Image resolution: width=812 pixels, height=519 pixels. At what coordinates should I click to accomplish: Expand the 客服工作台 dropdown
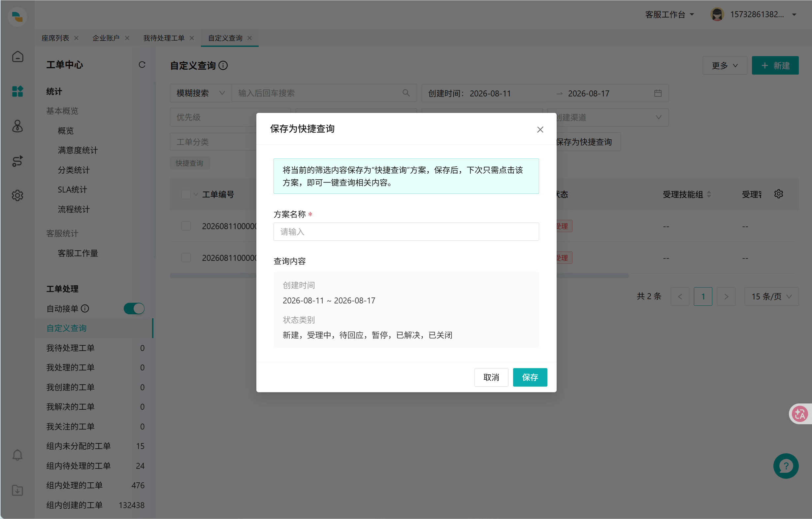pos(669,15)
